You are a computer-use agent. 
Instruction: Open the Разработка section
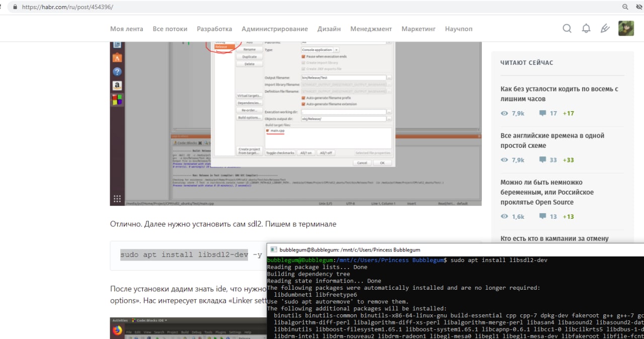[x=214, y=29]
